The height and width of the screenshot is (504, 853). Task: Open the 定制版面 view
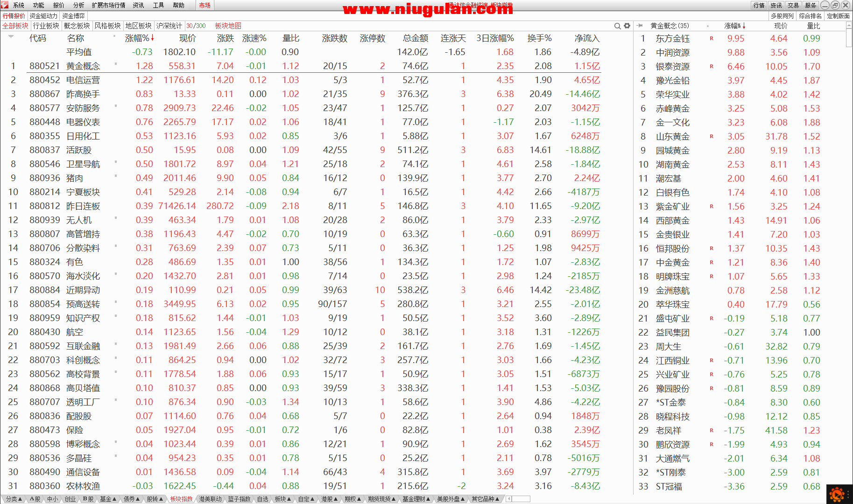coord(838,16)
